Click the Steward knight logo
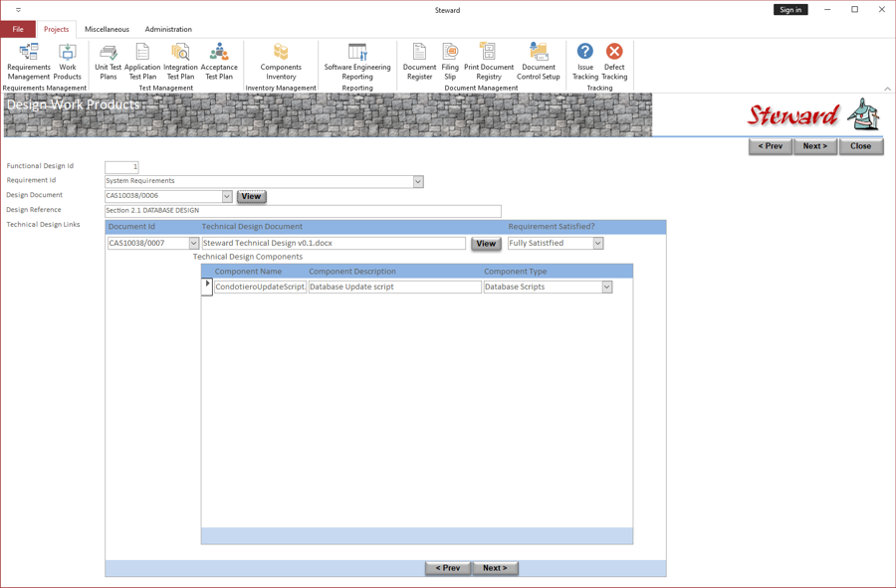This screenshot has width=896, height=588. pos(863,114)
